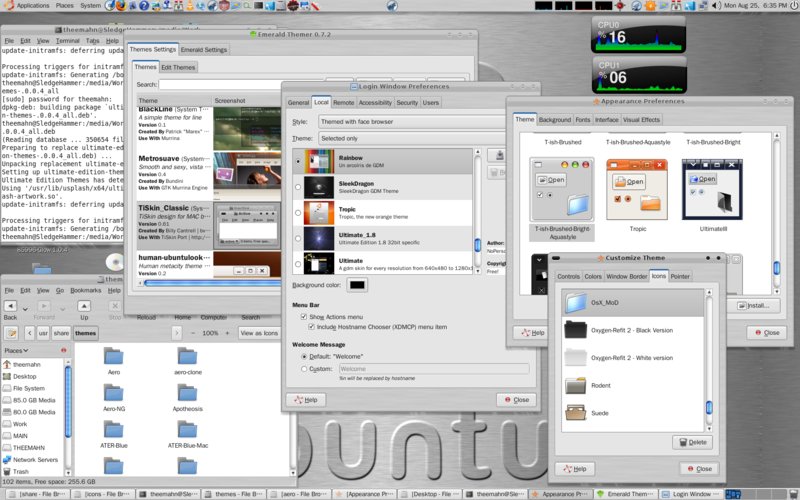Open the Background color swatch

click(x=357, y=285)
